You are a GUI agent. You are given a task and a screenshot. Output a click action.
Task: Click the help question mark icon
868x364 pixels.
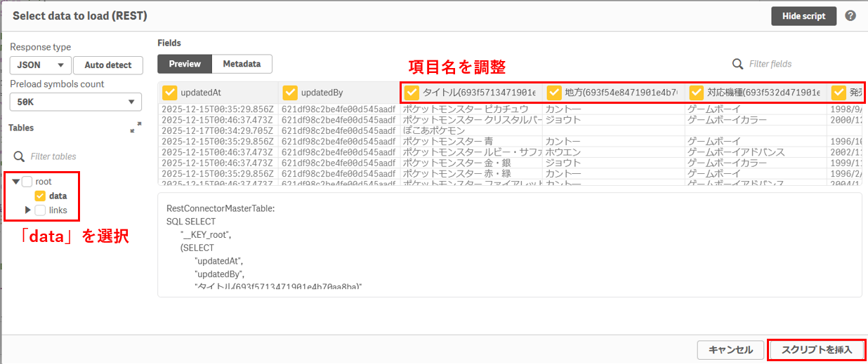pos(850,16)
